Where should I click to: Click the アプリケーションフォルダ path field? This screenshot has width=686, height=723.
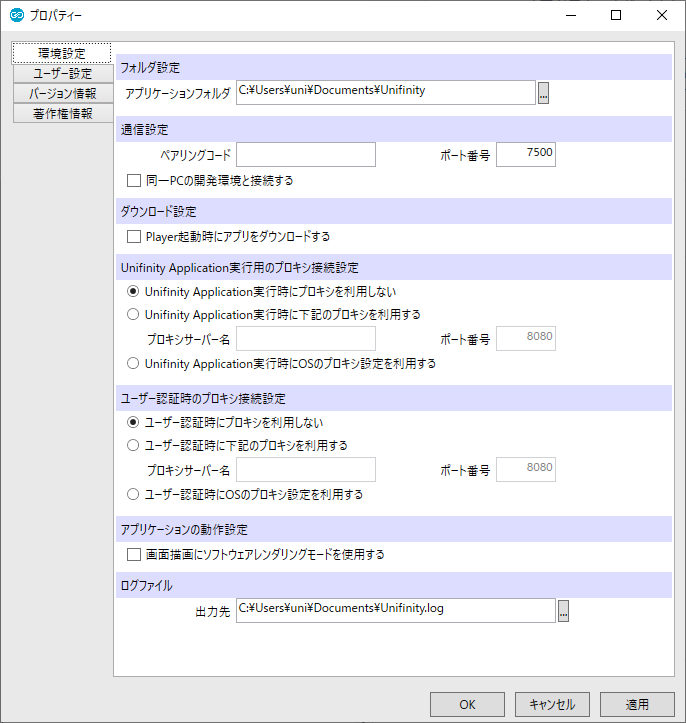click(386, 93)
